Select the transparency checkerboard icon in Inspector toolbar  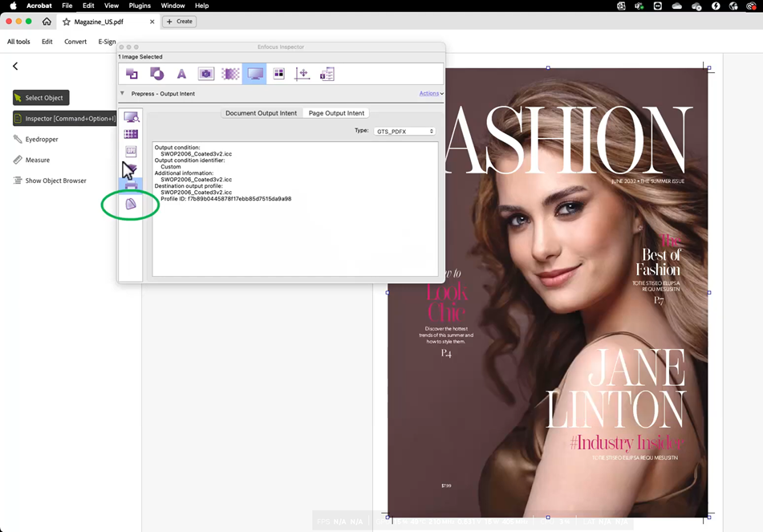230,74
